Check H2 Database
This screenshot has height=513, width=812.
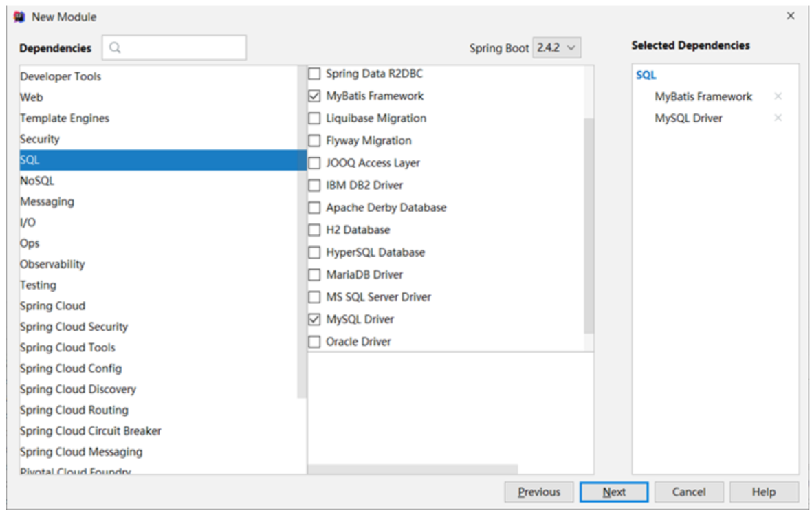tap(314, 230)
